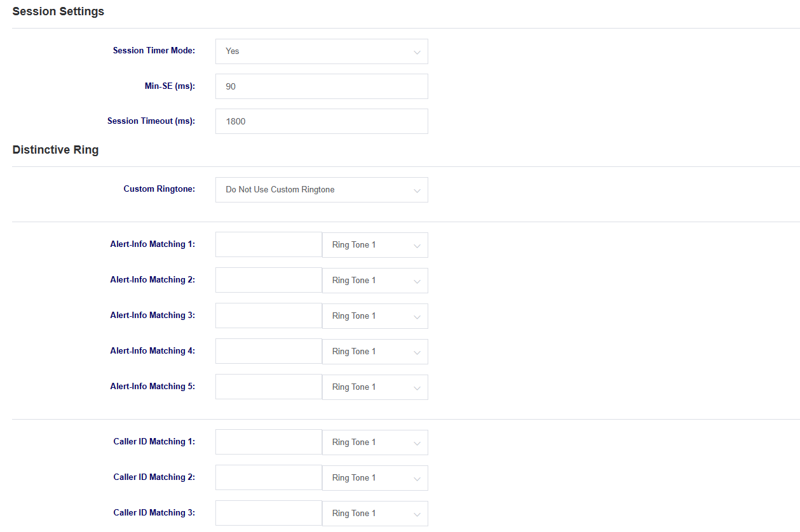
Task: Click the Alert-Info Matching 1 label
Action: click(153, 244)
